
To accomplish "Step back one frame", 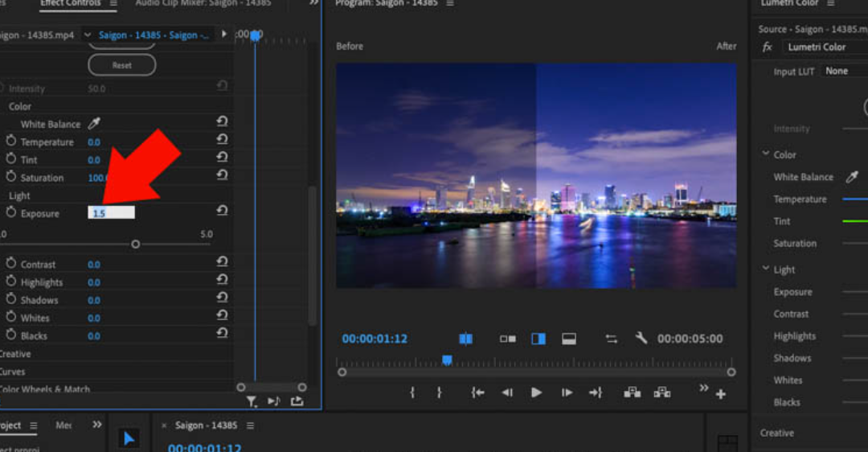I will (507, 392).
